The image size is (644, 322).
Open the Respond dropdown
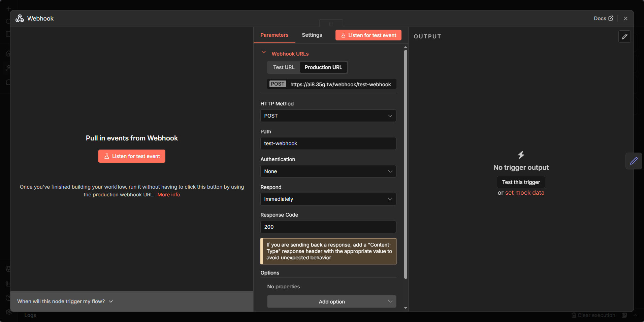pos(328,199)
